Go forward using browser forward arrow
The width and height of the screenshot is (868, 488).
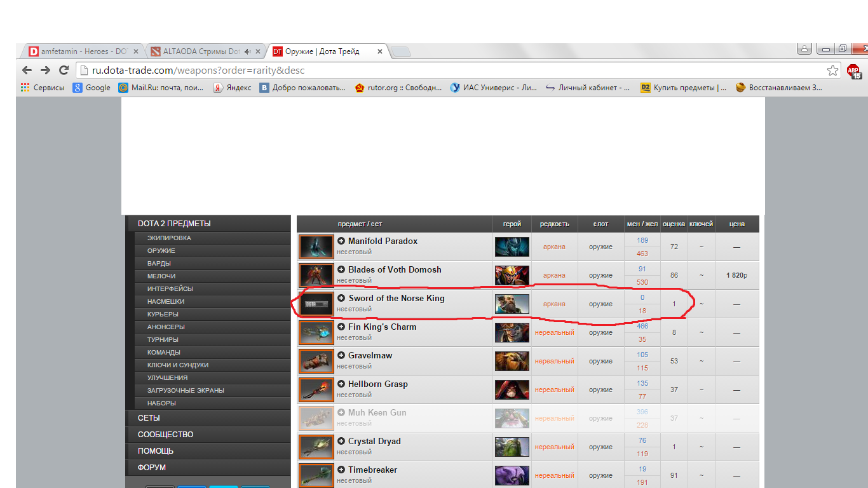click(45, 71)
